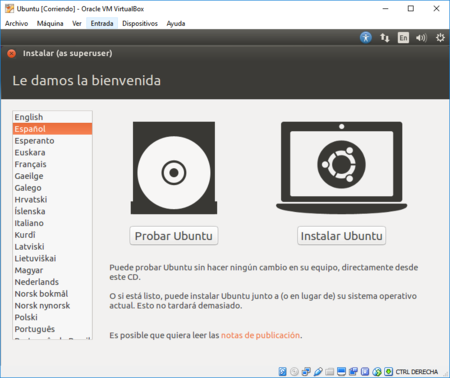Click the Probar Ubuntu button
The height and width of the screenshot is (378, 450).
point(174,236)
